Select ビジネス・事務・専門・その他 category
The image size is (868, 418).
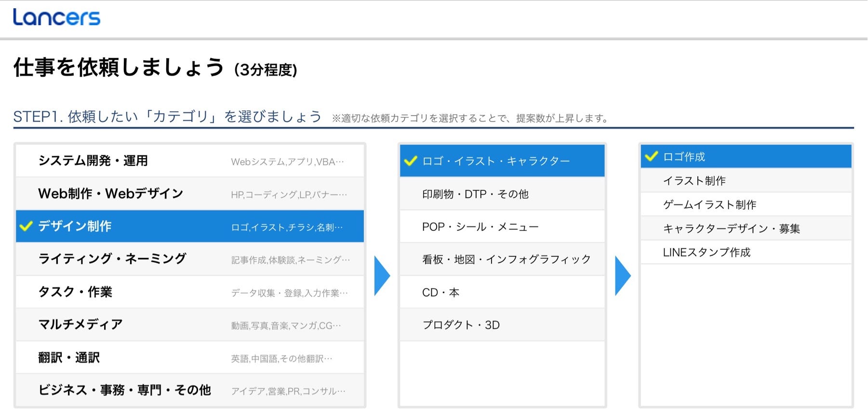pos(190,390)
